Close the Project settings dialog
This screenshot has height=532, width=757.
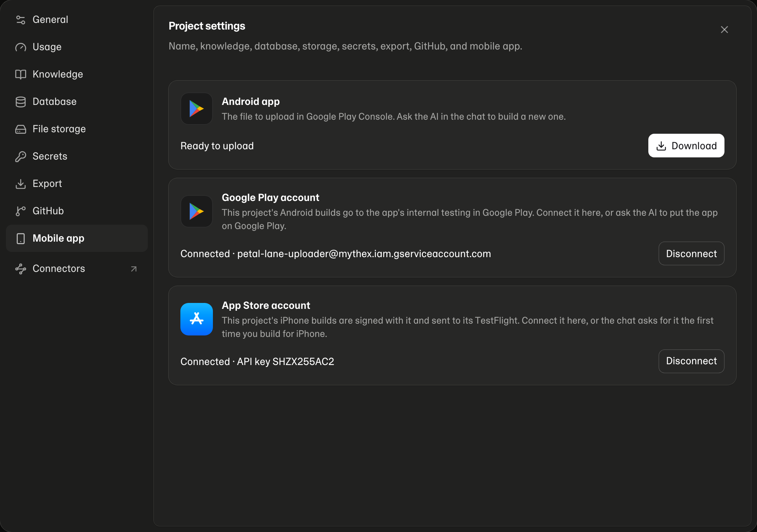click(x=724, y=30)
